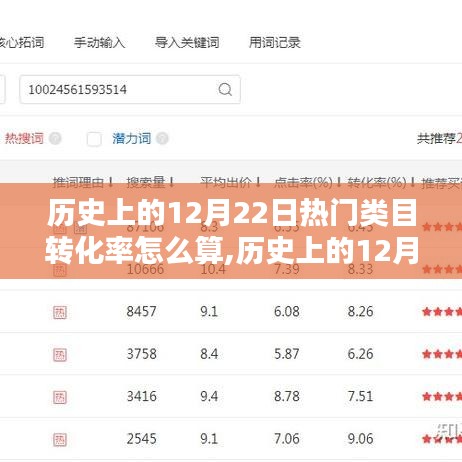Screen dimensions: 462x462
Task: Click hot tag icon in 10666 row
Action: pos(60,270)
